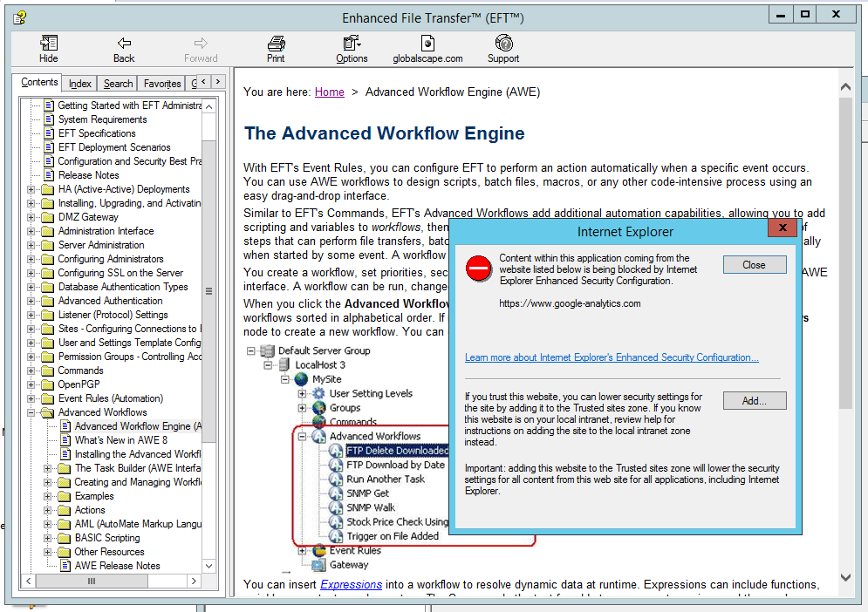Click the What's New in AWE 8 page icon
Viewport: 868px width, 612px height.
[65, 440]
